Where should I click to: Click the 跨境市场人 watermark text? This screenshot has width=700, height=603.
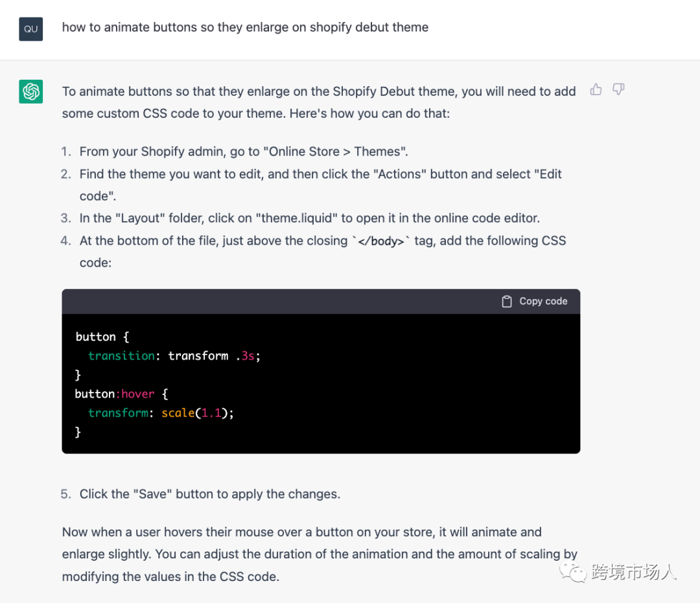coord(633,573)
